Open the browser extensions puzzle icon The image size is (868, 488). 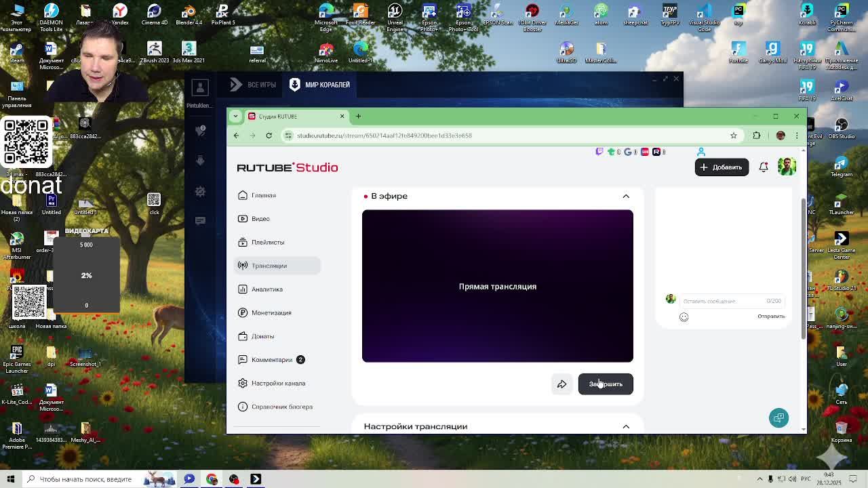click(757, 136)
